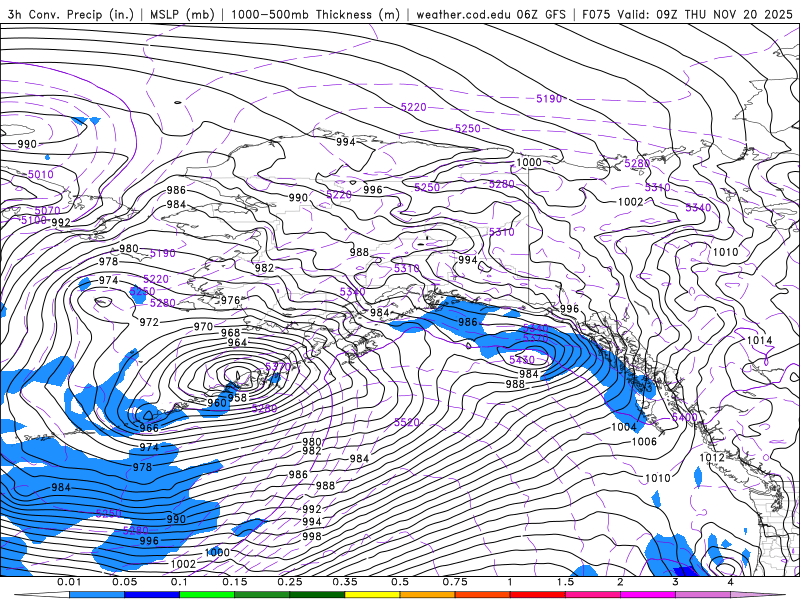
Task: Click the '968' isobar label
Action: point(230,333)
